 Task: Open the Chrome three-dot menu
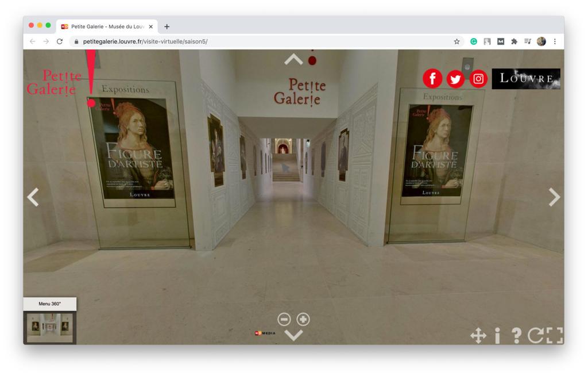click(555, 42)
